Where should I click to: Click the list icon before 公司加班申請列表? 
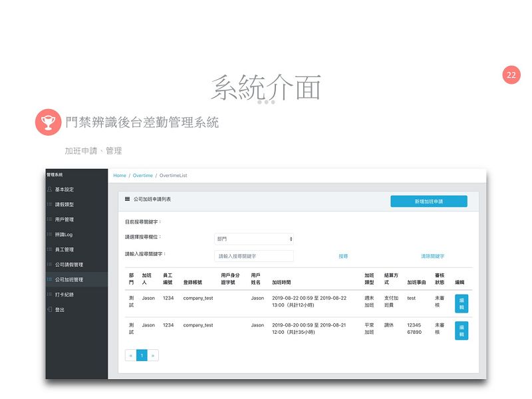click(127, 199)
